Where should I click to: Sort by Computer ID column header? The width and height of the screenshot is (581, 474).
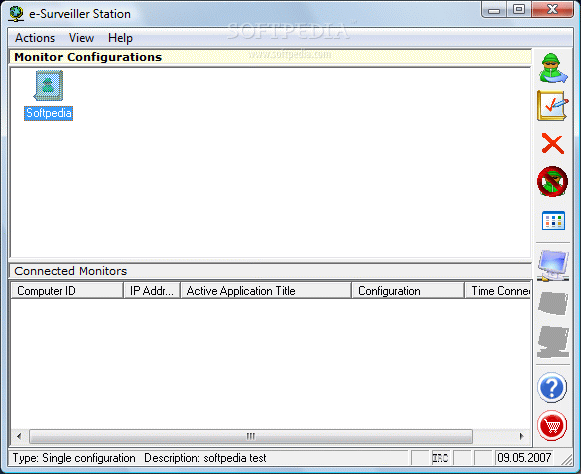click(67, 291)
